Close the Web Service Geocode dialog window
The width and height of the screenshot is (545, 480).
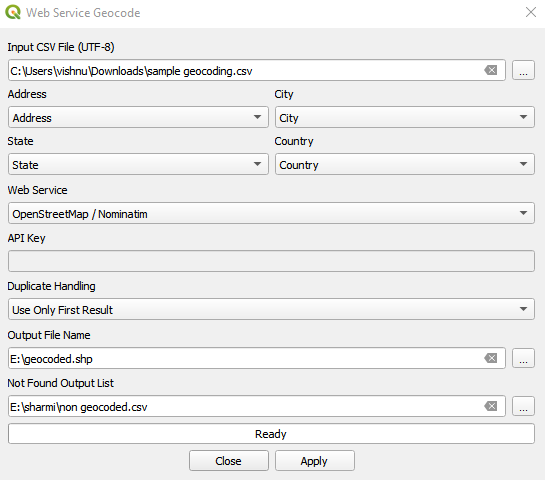click(x=531, y=13)
